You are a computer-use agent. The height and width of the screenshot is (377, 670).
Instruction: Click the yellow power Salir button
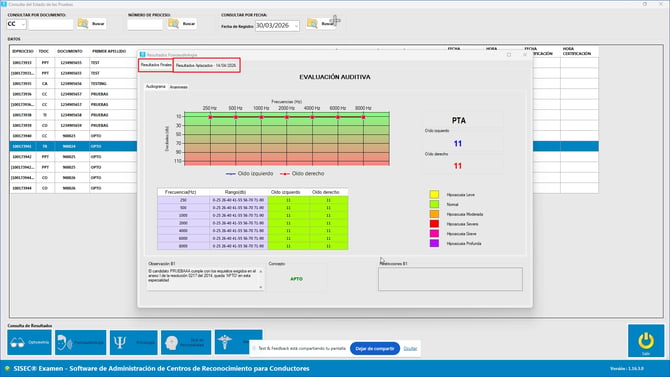pyautogui.click(x=646, y=341)
